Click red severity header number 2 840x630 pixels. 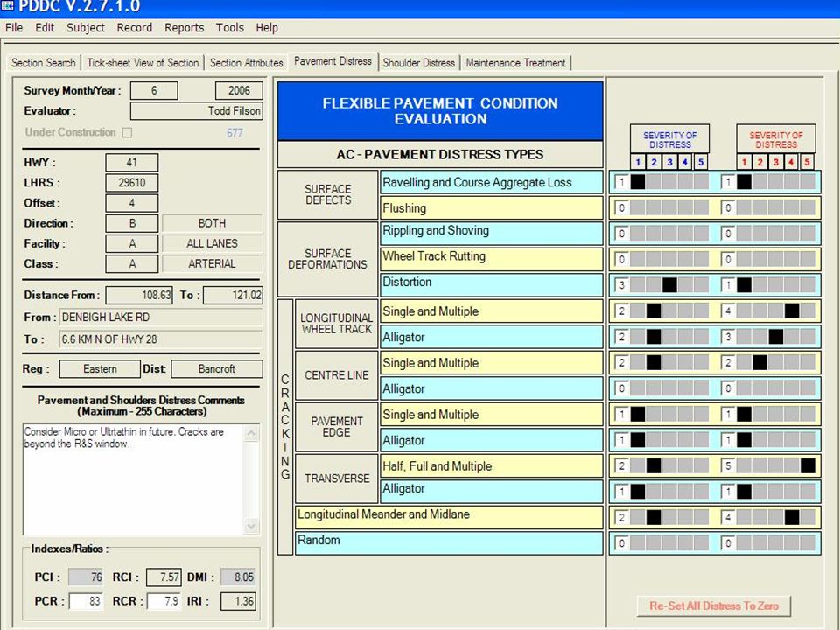(x=759, y=162)
